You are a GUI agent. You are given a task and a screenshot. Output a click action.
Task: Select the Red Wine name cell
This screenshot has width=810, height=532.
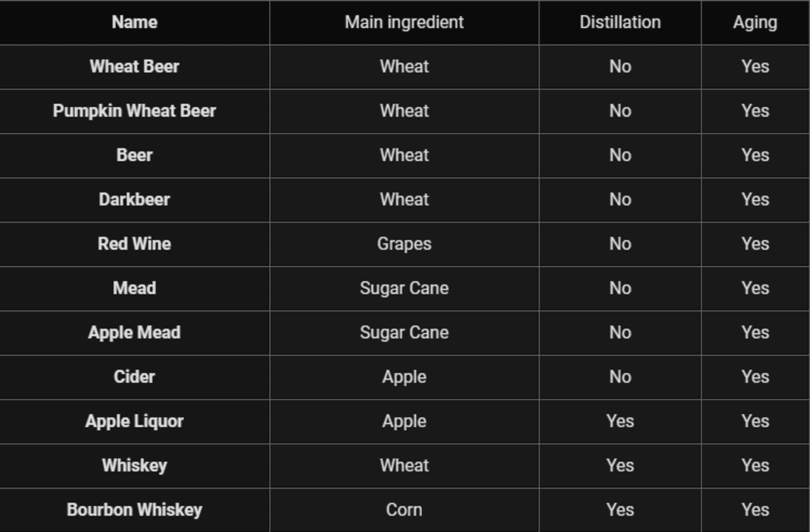(x=135, y=245)
